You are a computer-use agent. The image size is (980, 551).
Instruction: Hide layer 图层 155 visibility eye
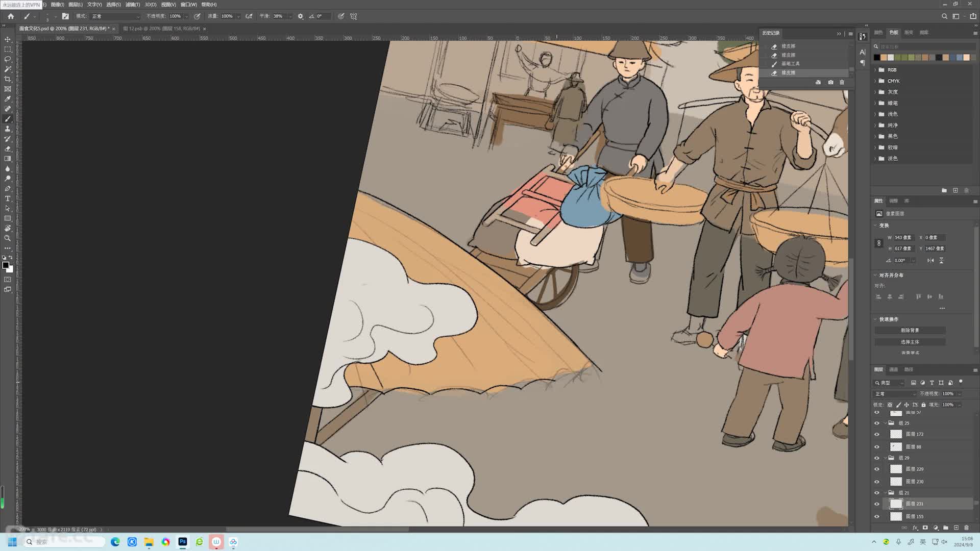click(x=877, y=517)
